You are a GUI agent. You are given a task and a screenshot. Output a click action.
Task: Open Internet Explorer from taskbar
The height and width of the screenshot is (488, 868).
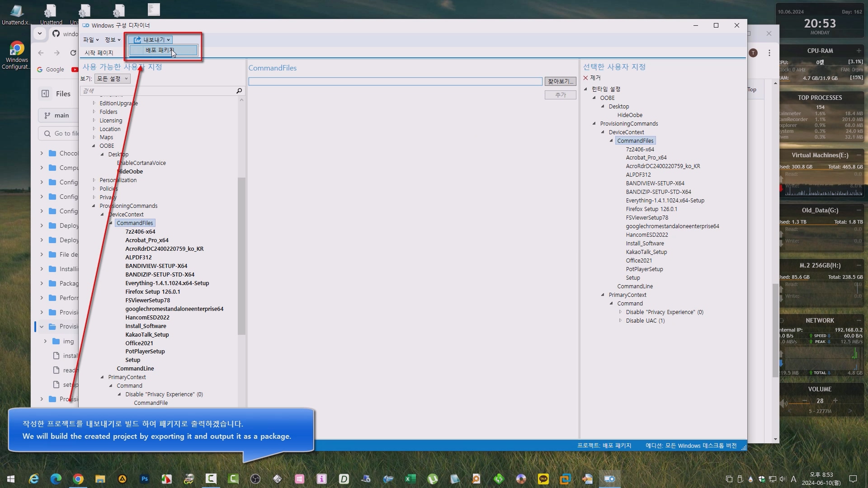click(34, 479)
